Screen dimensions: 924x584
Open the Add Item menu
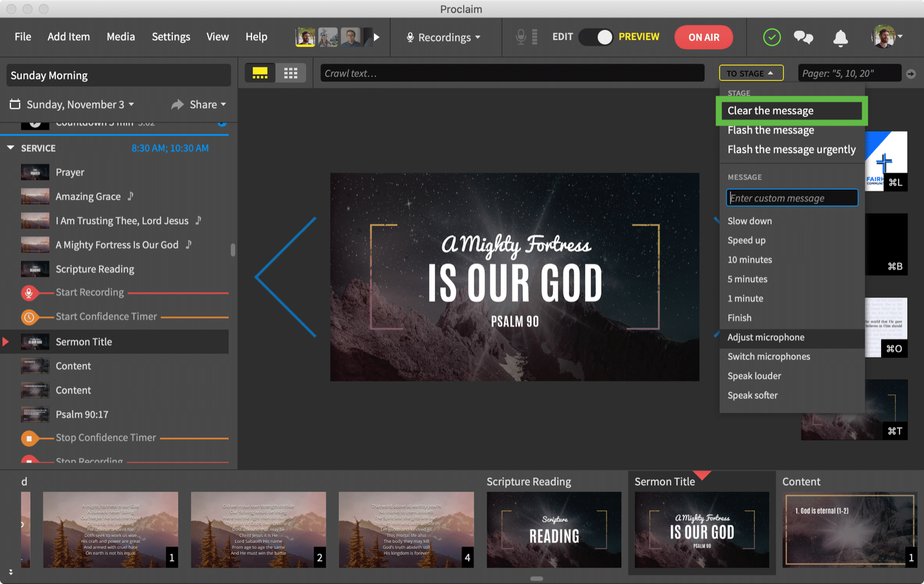[x=68, y=36]
